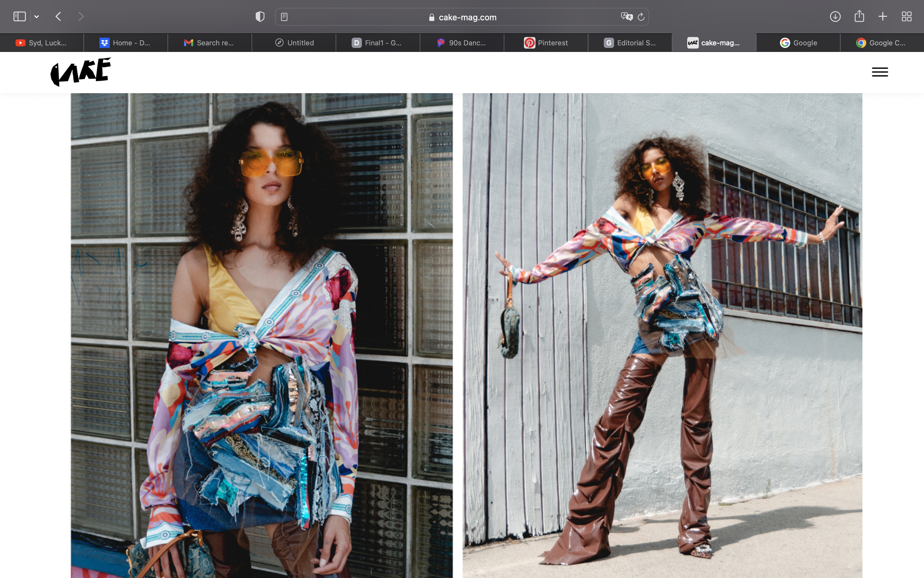Select the active cake-mag... tab

click(x=714, y=43)
